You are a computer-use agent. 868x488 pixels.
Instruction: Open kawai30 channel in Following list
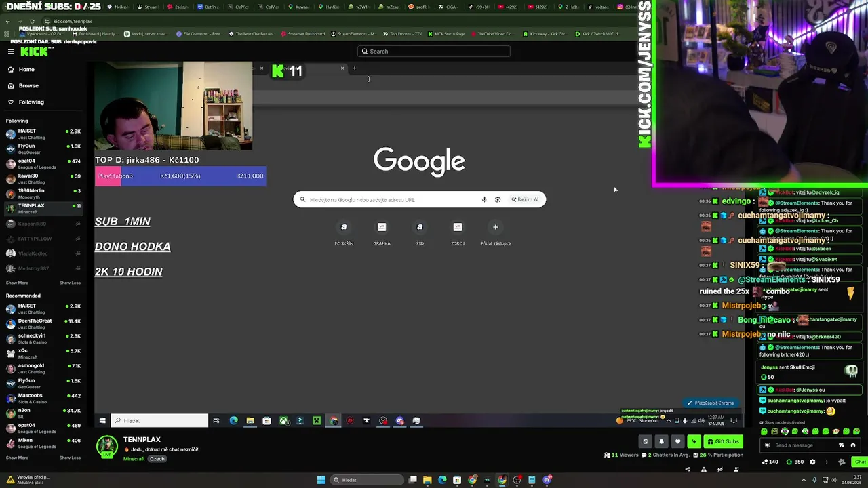tap(43, 178)
